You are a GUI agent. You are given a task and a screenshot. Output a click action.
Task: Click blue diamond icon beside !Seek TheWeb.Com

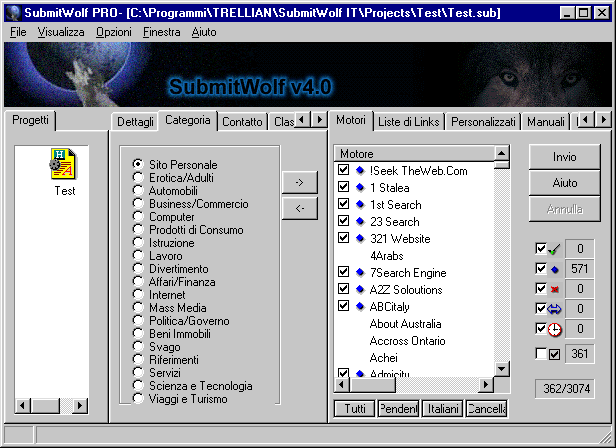(360, 171)
